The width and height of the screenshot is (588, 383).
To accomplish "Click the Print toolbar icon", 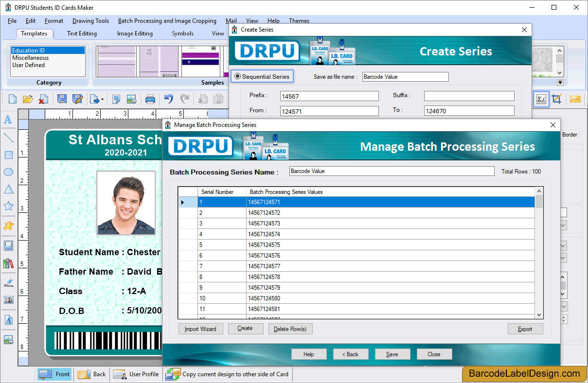I will [150, 99].
